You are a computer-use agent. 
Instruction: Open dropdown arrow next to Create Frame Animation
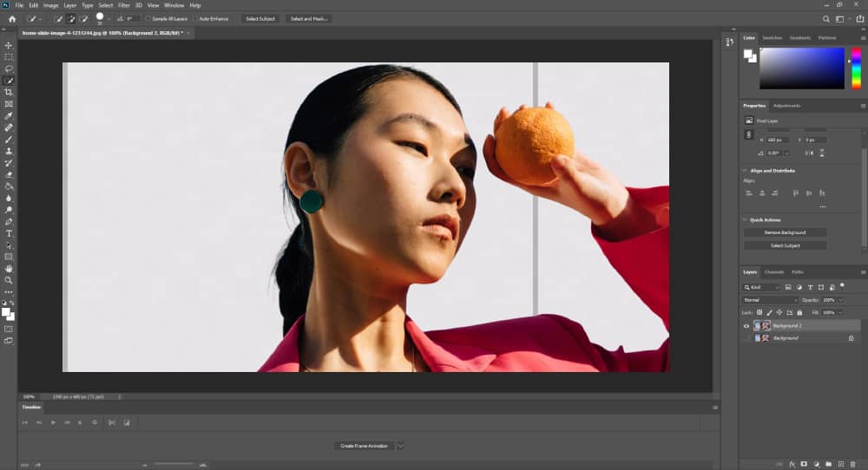coord(400,446)
